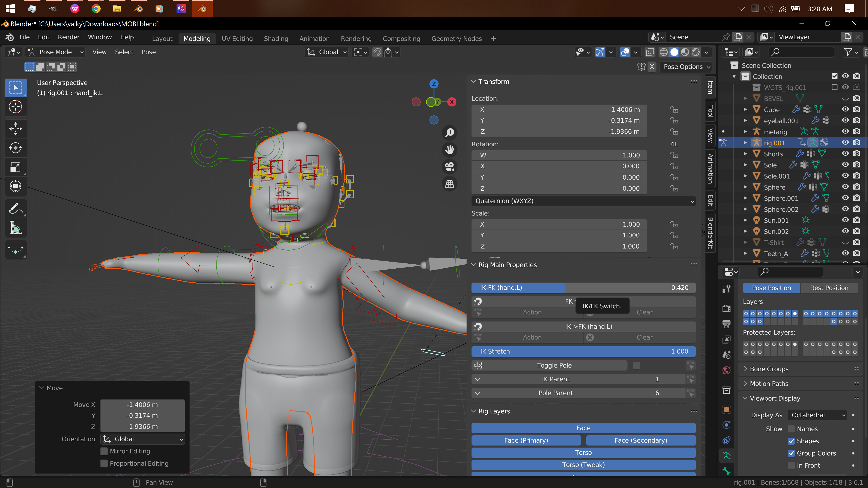Viewport: 868px width, 488px height.
Task: Hide rig.001 in viewport
Action: point(845,143)
